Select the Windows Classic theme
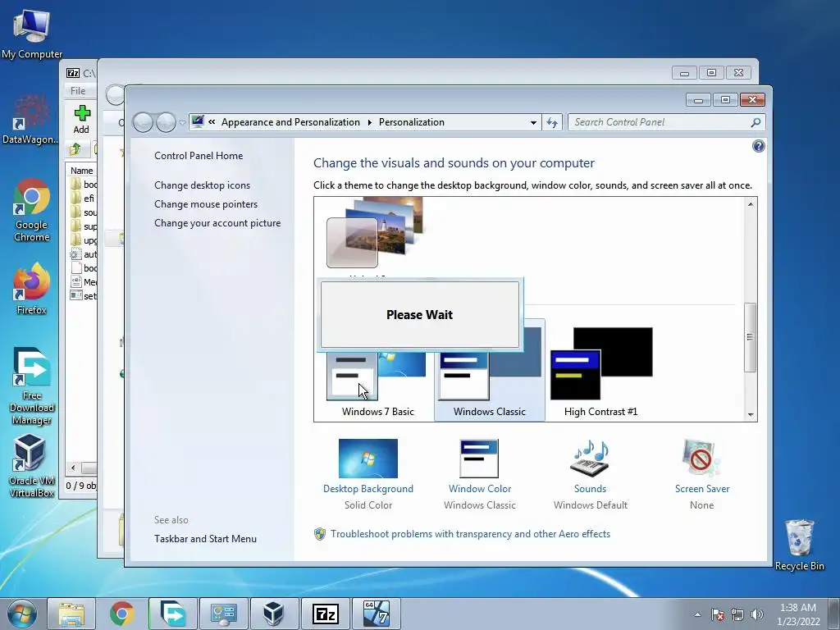This screenshot has width=840, height=630. tap(489, 371)
